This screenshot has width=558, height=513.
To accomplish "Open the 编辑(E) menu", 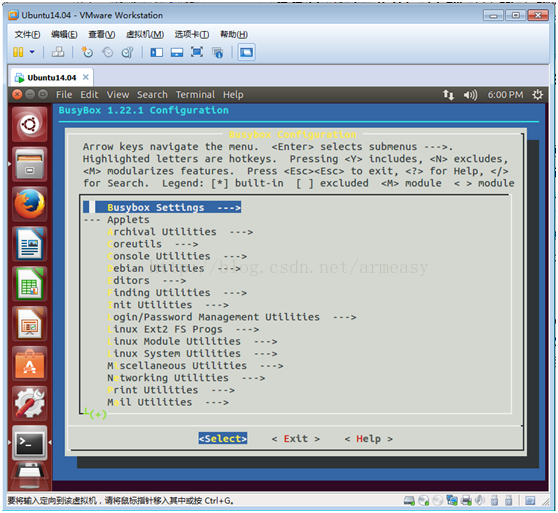I will click(x=64, y=35).
